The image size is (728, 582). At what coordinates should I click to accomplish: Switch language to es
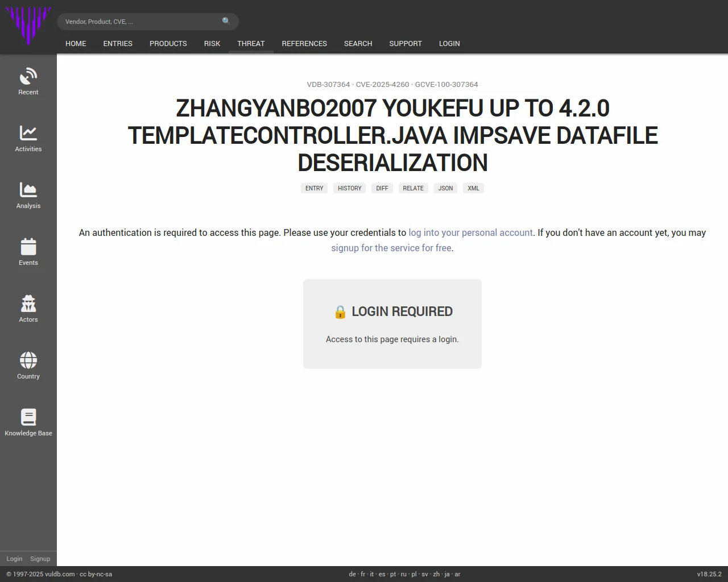pyautogui.click(x=382, y=574)
